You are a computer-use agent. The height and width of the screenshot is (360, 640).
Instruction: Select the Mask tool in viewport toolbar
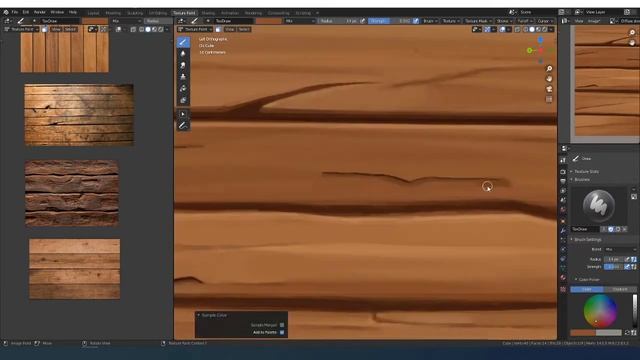pyautogui.click(x=183, y=100)
